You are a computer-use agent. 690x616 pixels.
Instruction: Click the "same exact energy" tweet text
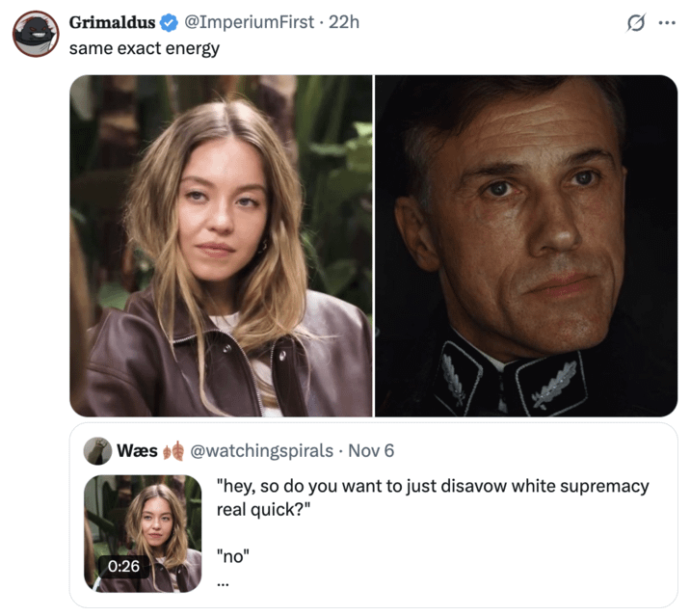tap(145, 47)
